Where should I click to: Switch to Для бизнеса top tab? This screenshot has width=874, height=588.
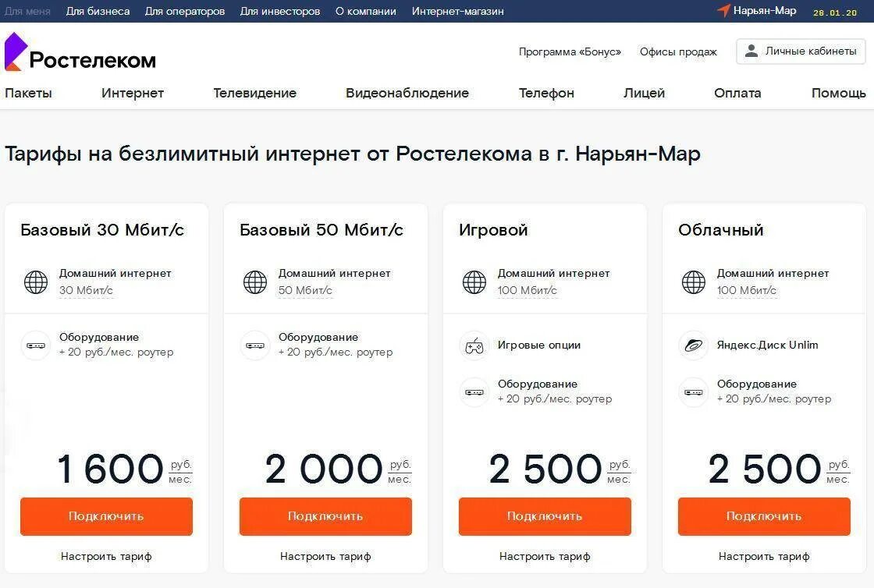(x=98, y=11)
